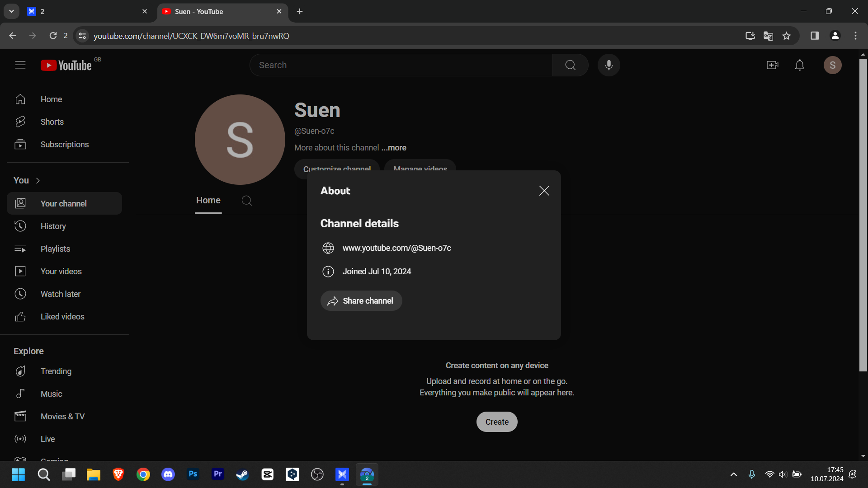Go back in browser
This screenshot has width=868, height=488.
click(13, 36)
